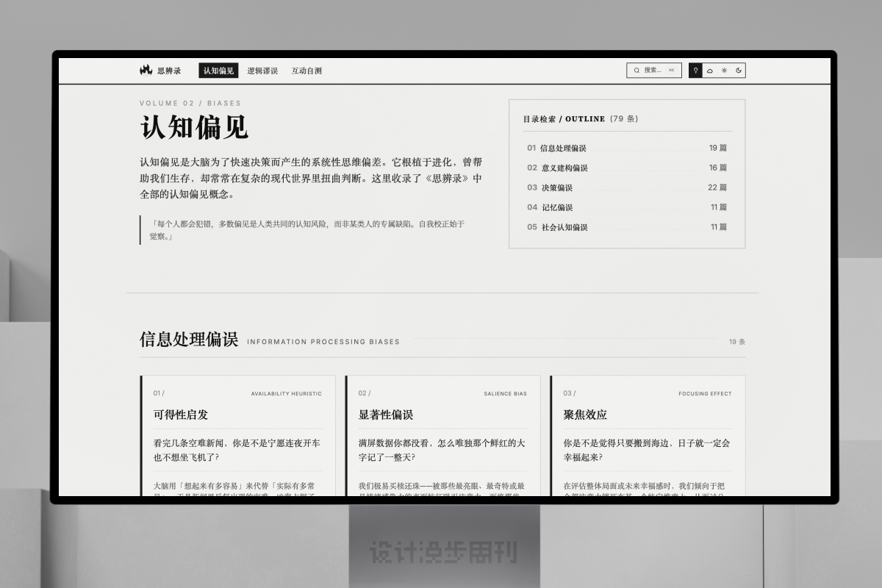
Task: Open the 逻辑谬误 tab
Action: (x=262, y=71)
